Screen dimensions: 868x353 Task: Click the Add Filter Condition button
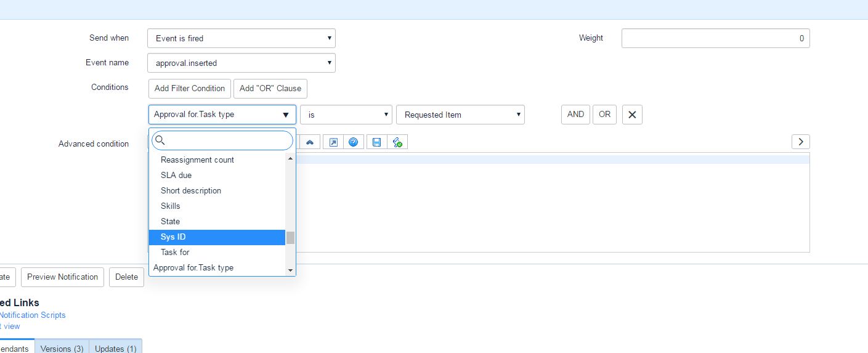[190, 89]
